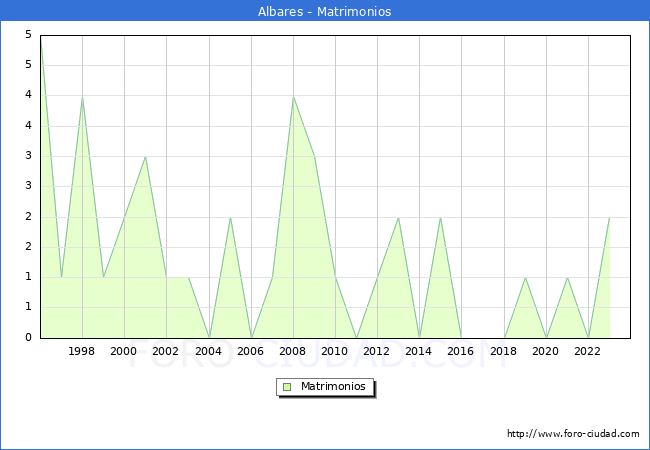The height and width of the screenshot is (450, 650).
Task: Select the 2018 x-axis year label
Action: point(504,351)
